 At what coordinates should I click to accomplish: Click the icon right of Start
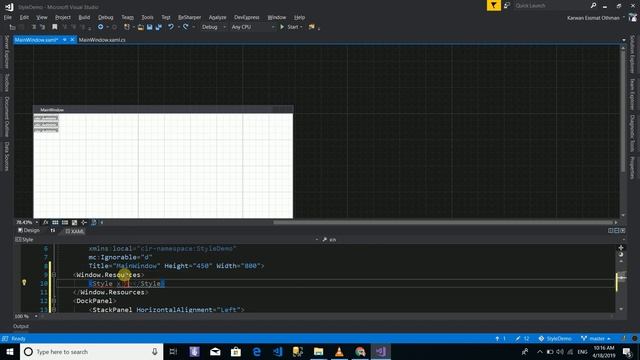tap(312, 27)
